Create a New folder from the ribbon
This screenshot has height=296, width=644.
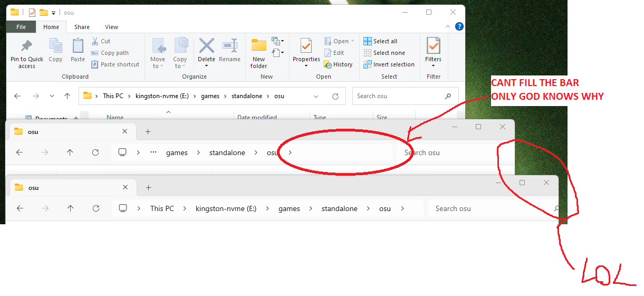tap(258, 54)
